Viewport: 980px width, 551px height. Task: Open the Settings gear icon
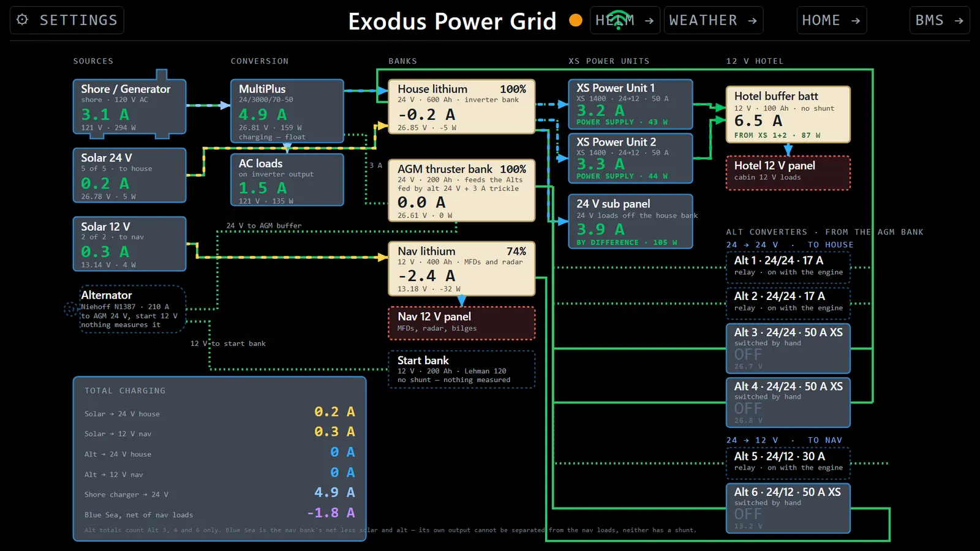pyautogui.click(x=23, y=20)
